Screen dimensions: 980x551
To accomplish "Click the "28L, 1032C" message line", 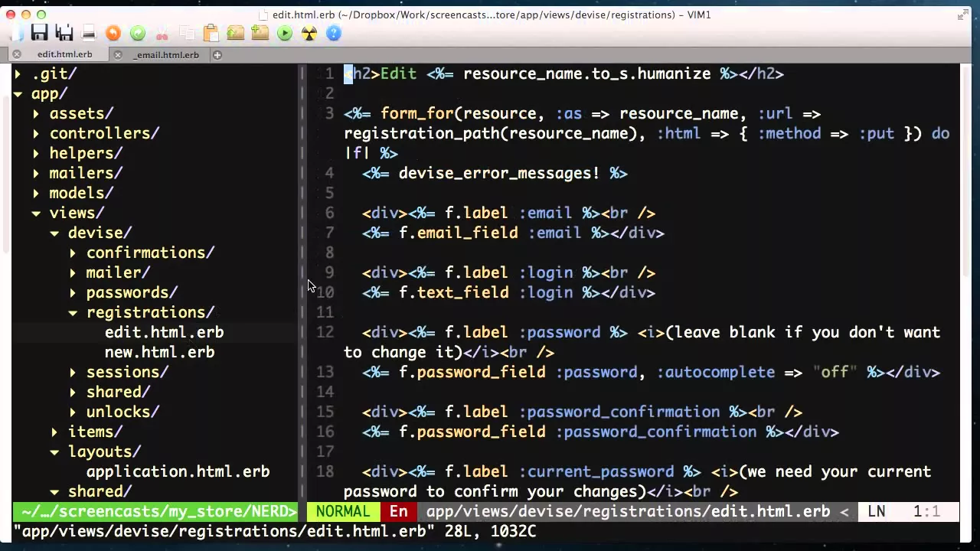I will coord(490,531).
